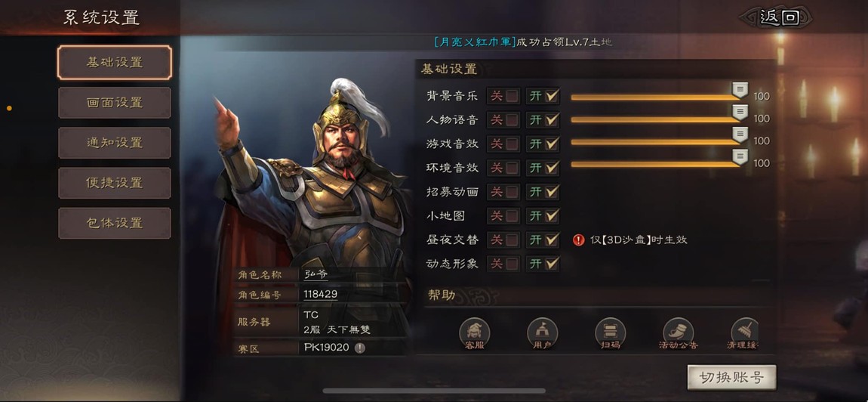Click the 切换账号 button
Screen dimensions: 868x402
click(731, 378)
